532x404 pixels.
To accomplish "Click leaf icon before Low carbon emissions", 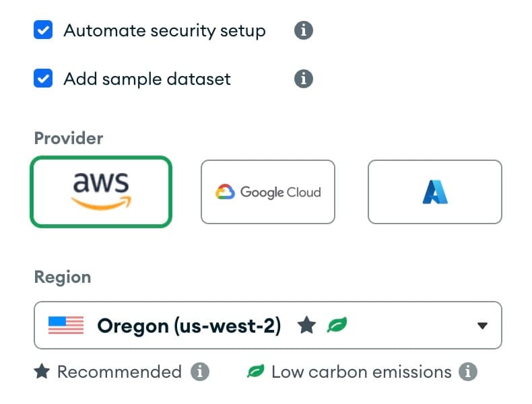I will (256, 372).
